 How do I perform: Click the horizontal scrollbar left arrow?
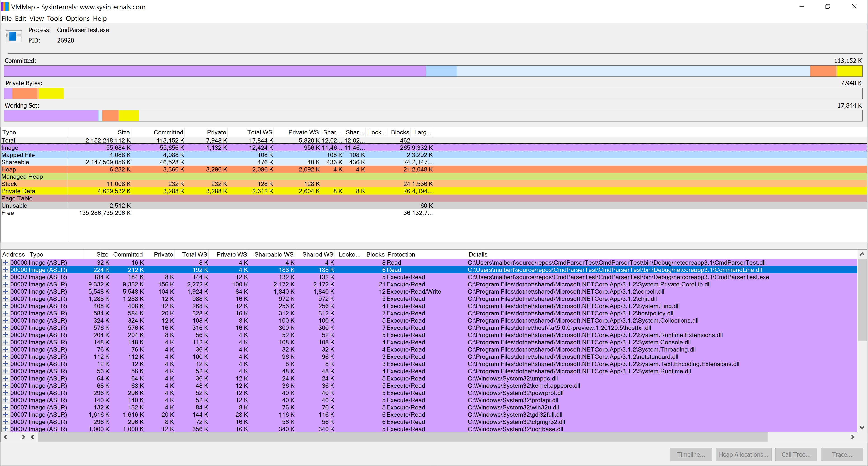[33, 437]
